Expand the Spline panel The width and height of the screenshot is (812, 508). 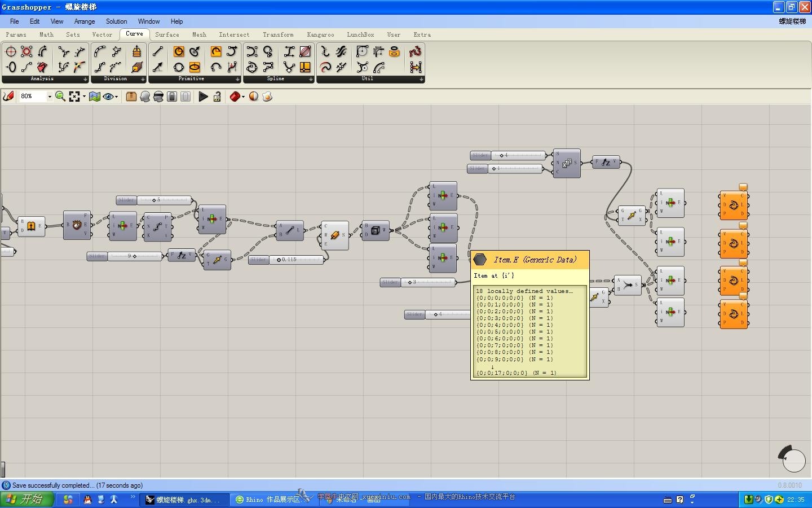click(310, 79)
